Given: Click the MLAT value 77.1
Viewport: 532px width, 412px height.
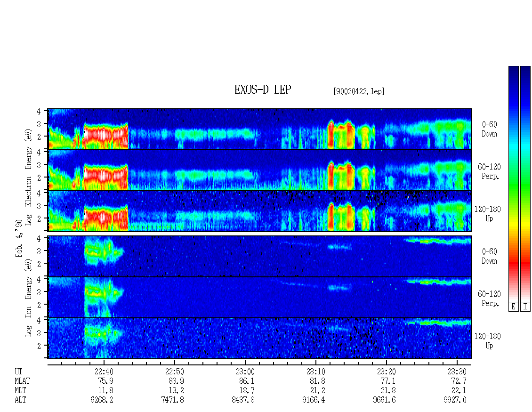Looking at the screenshot, I should (388, 381).
